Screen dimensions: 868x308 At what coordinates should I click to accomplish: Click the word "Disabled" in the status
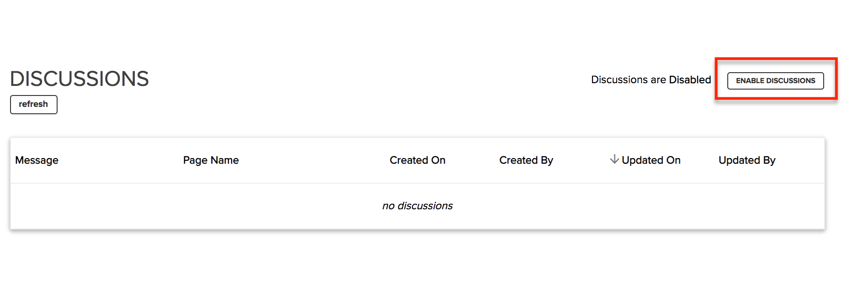[x=690, y=80]
